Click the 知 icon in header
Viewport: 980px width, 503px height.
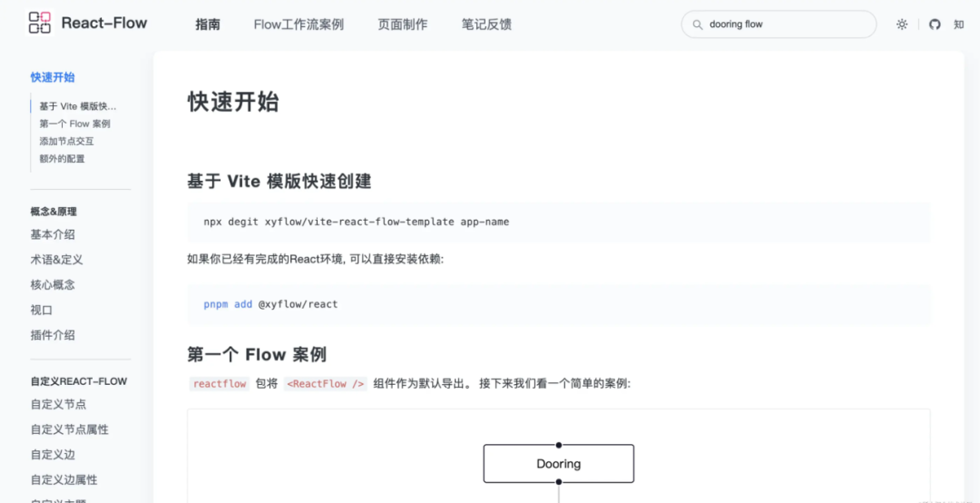click(959, 25)
